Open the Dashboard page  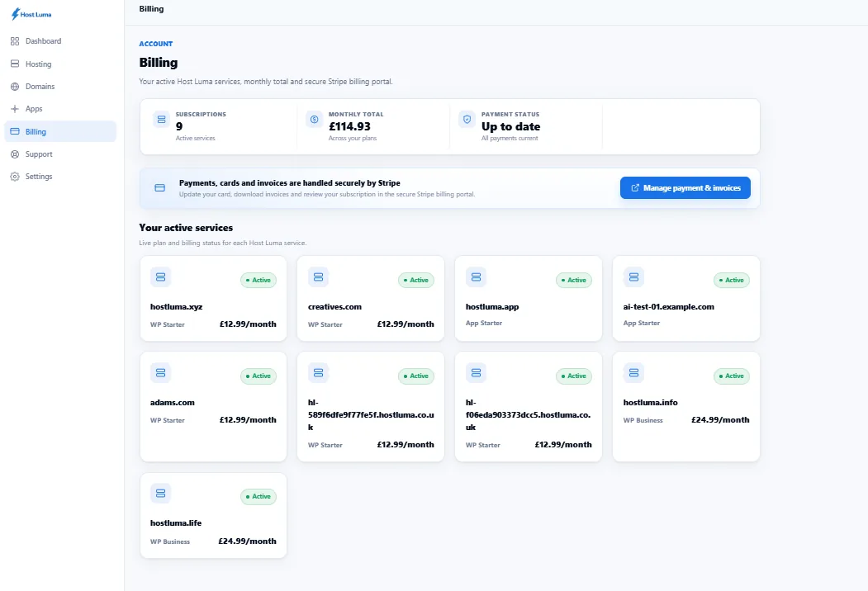pos(60,41)
